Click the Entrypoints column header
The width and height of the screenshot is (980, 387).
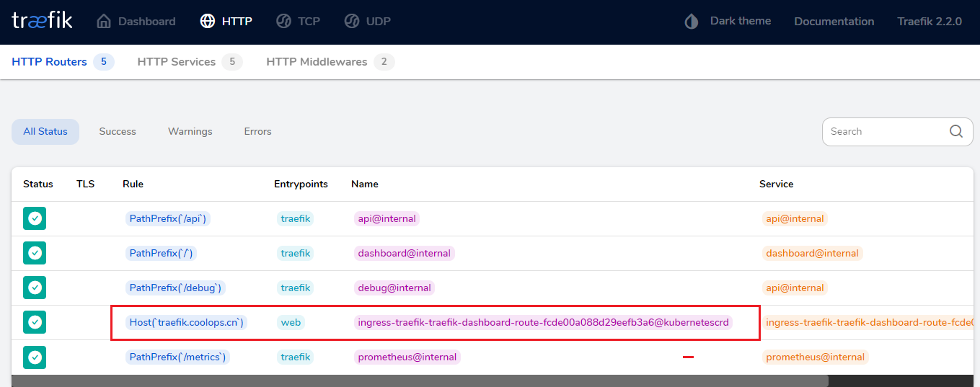click(x=301, y=184)
